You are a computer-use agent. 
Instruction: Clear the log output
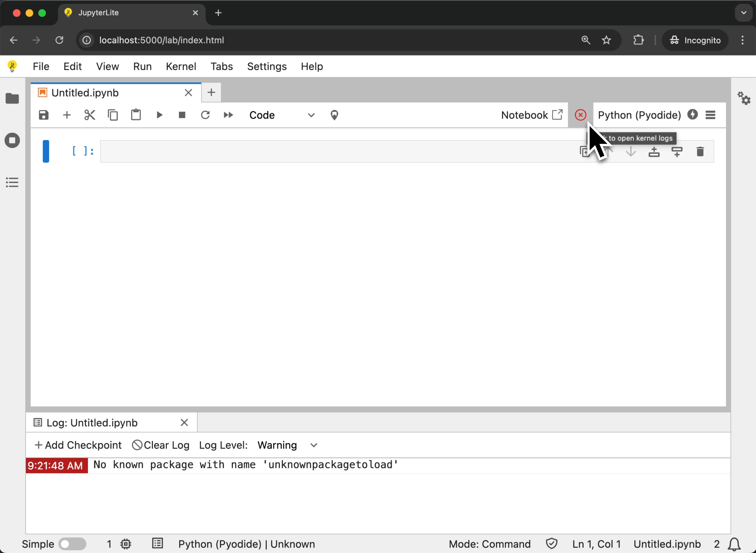point(161,445)
